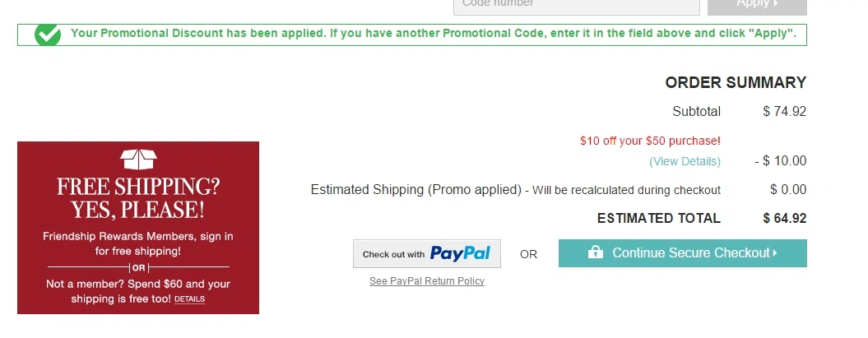The height and width of the screenshot is (338, 868).
Task: Check out with PayPal
Action: pyautogui.click(x=427, y=254)
